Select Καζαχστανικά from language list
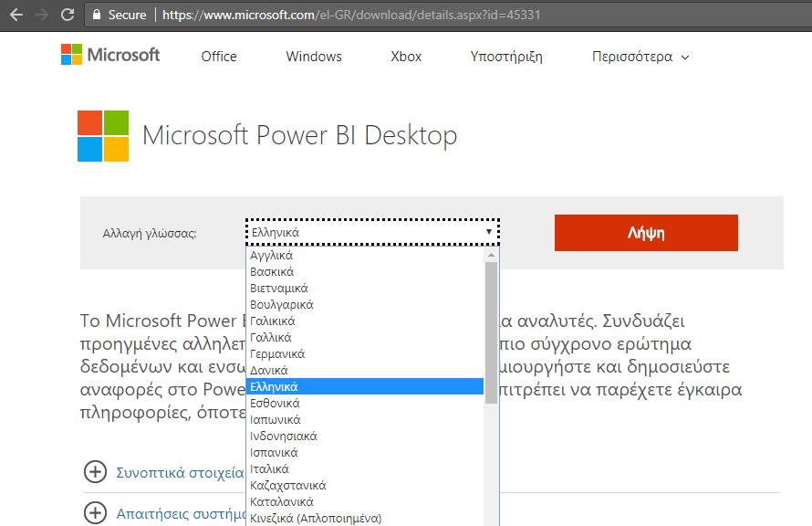This screenshot has height=526, width=812. pos(365,485)
